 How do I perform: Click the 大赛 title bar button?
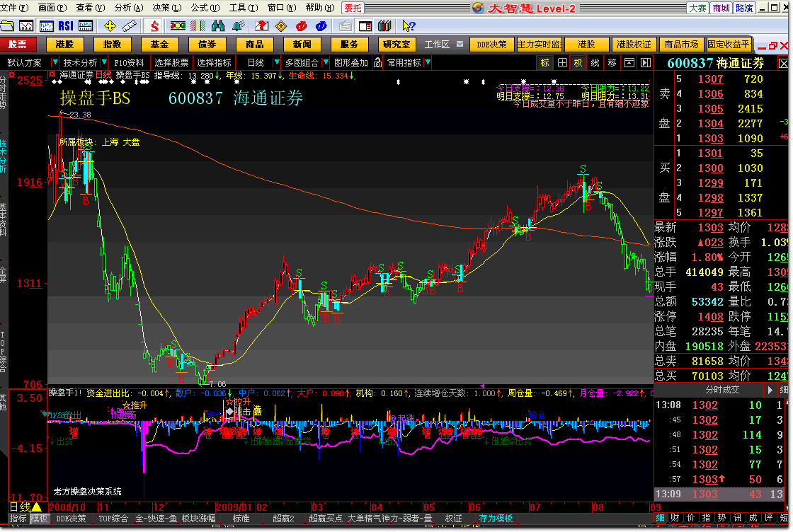[x=698, y=8]
